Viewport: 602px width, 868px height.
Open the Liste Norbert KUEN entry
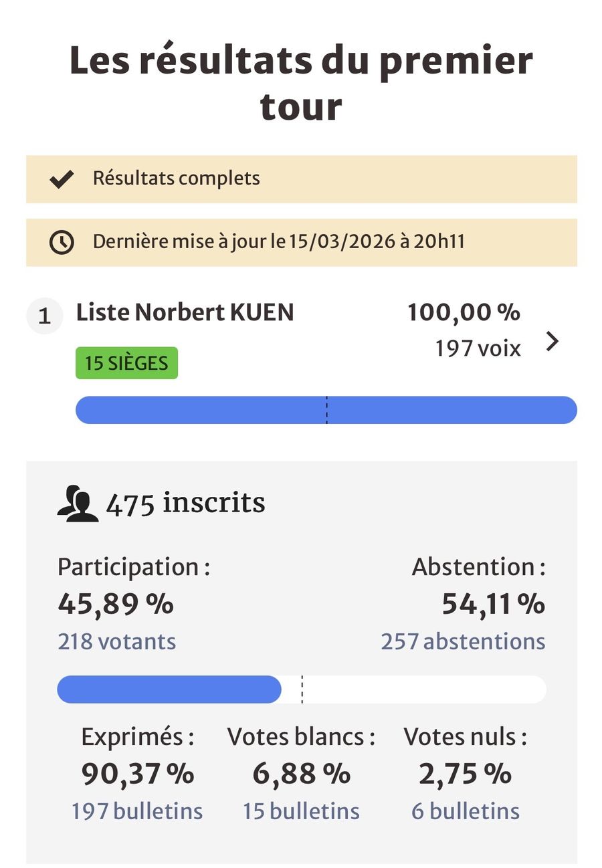(185, 313)
